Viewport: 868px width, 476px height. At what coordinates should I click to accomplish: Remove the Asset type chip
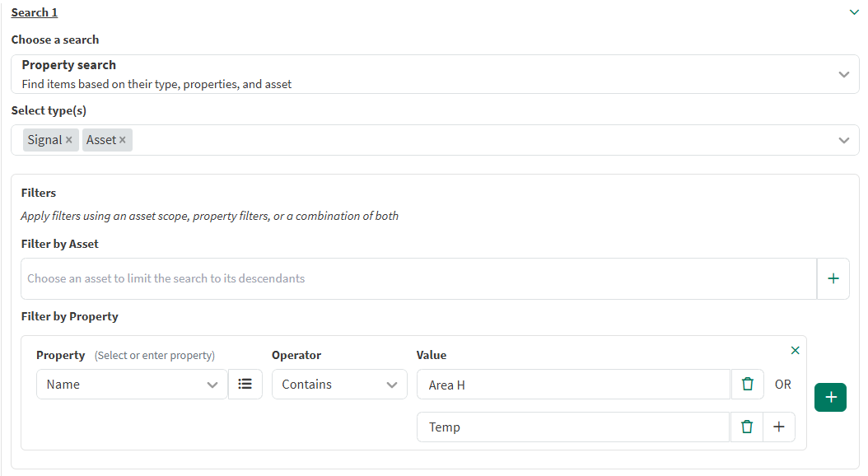click(123, 140)
